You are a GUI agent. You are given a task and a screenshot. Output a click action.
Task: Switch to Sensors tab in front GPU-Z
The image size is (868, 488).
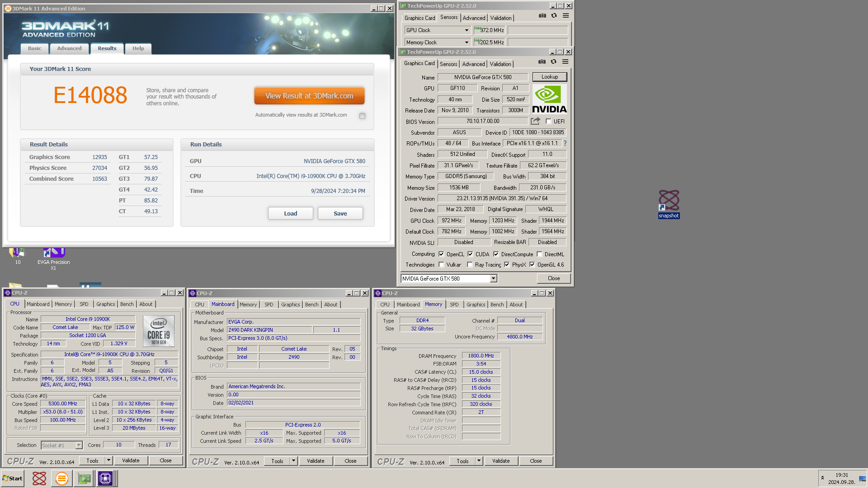[x=448, y=64]
